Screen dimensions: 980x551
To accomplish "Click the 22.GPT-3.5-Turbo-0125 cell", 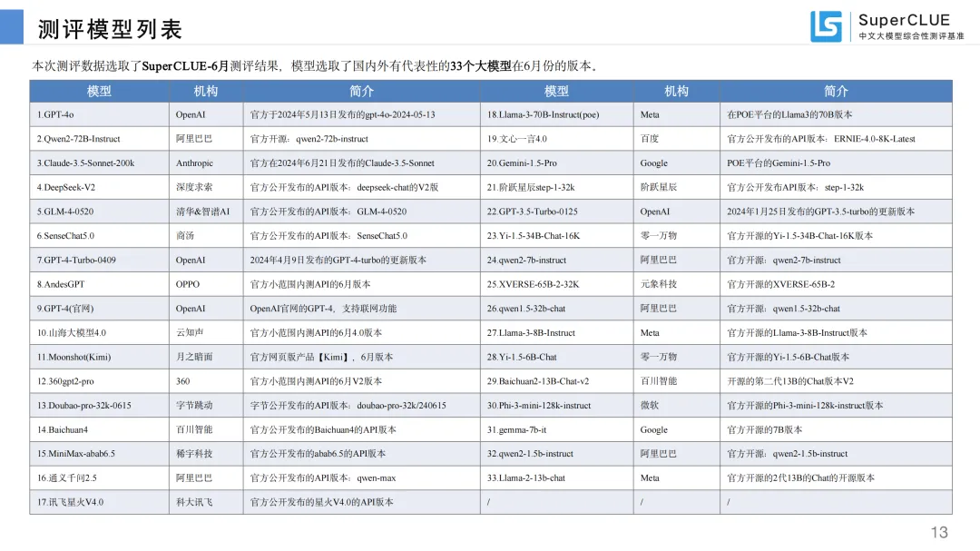I will [557, 212].
